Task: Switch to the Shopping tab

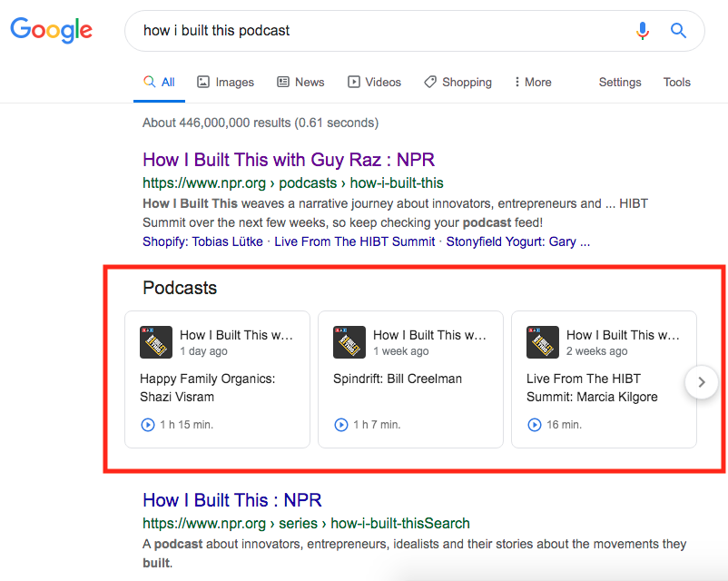Action: tap(457, 83)
